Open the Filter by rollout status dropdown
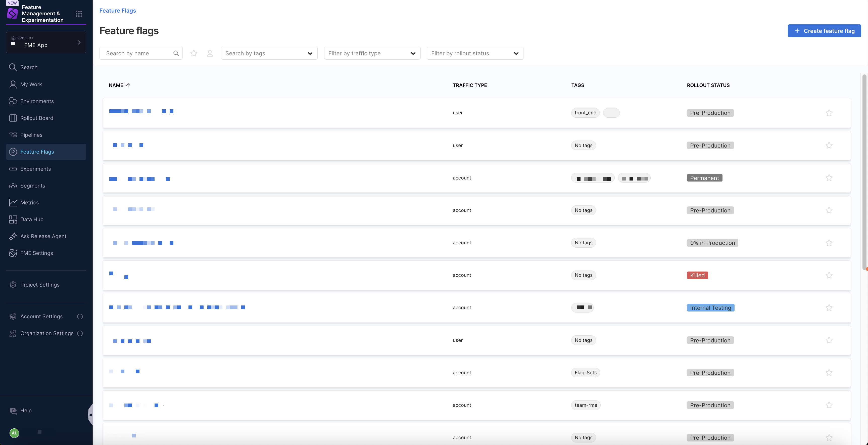868x445 pixels. [x=475, y=53]
